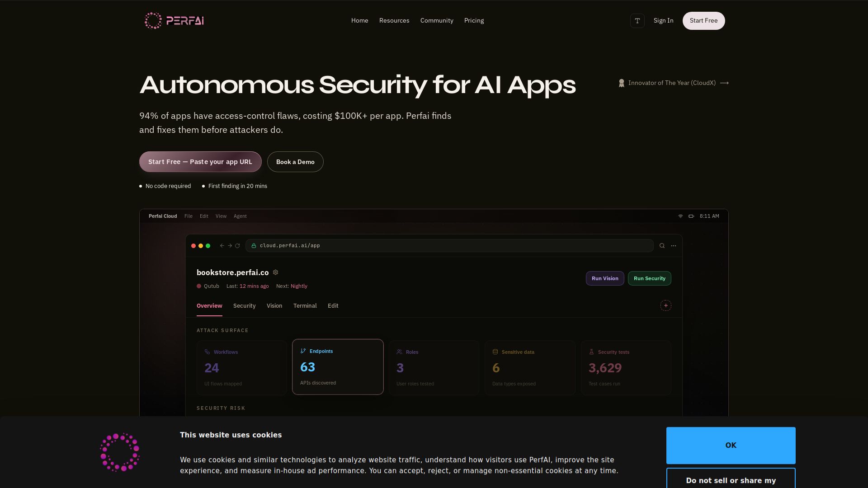Screen dimensions: 868x488
Task: Click the red window dot in mockup
Action: click(193, 246)
